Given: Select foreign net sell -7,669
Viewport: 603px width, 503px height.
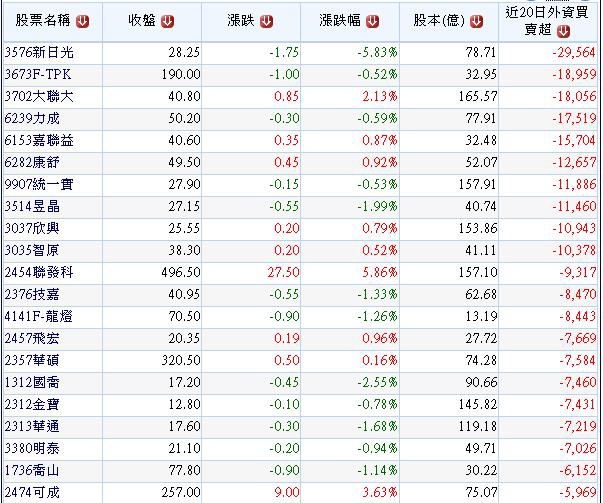Looking at the screenshot, I should click(578, 338).
